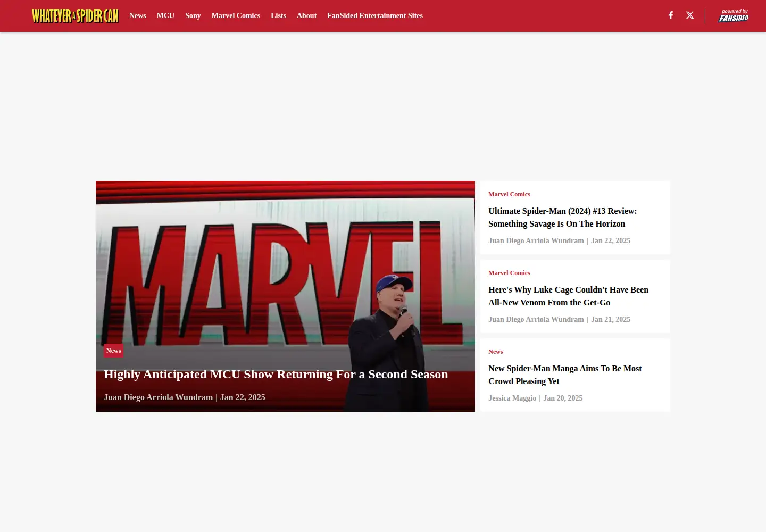Click the Jan 21, 2025 date
The width and height of the screenshot is (766, 532).
point(611,320)
